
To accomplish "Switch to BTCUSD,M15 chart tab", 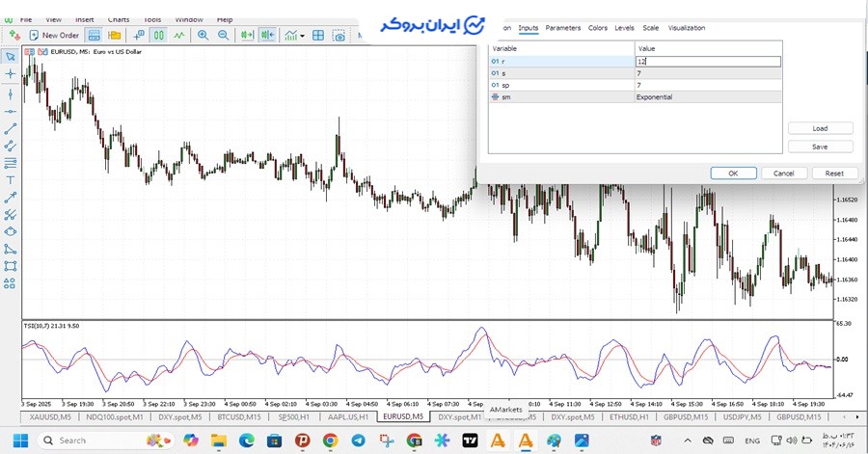I will tap(239, 417).
